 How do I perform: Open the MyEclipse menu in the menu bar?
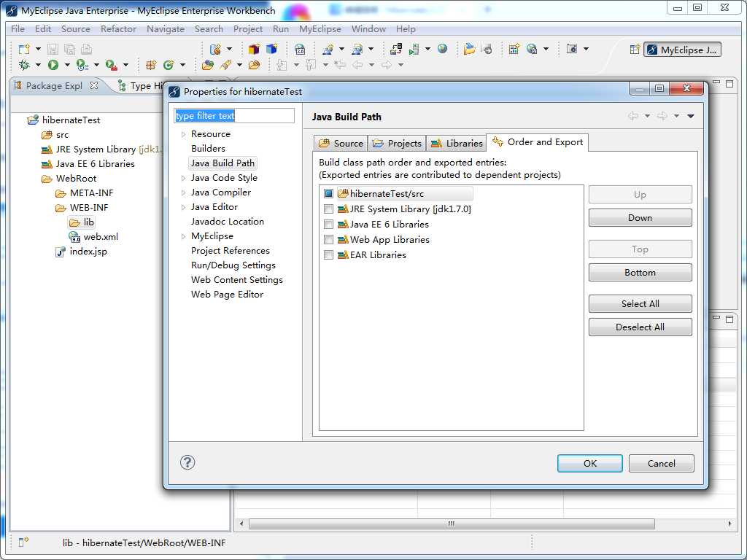(320, 29)
